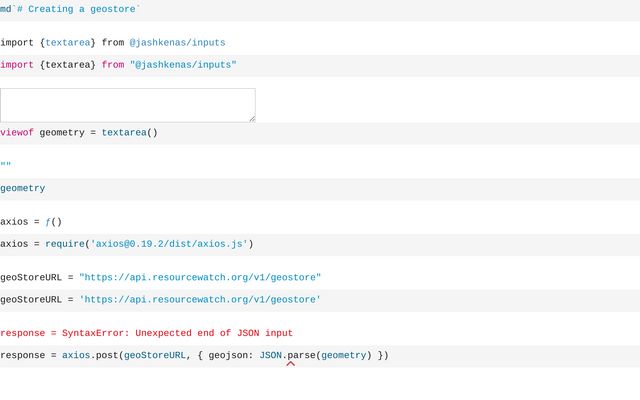Click the empty string output of geometry

6,166
